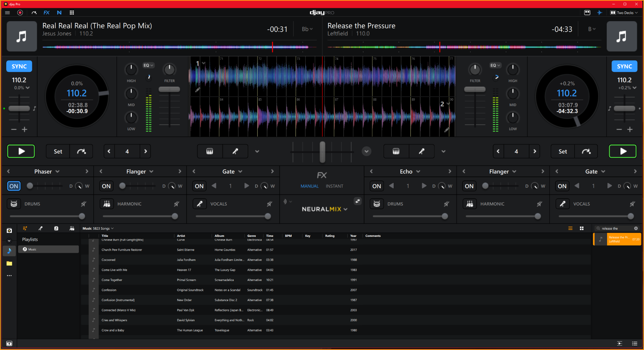Open the Echo effect dropdown
The width and height of the screenshot is (644, 350).
click(410, 172)
